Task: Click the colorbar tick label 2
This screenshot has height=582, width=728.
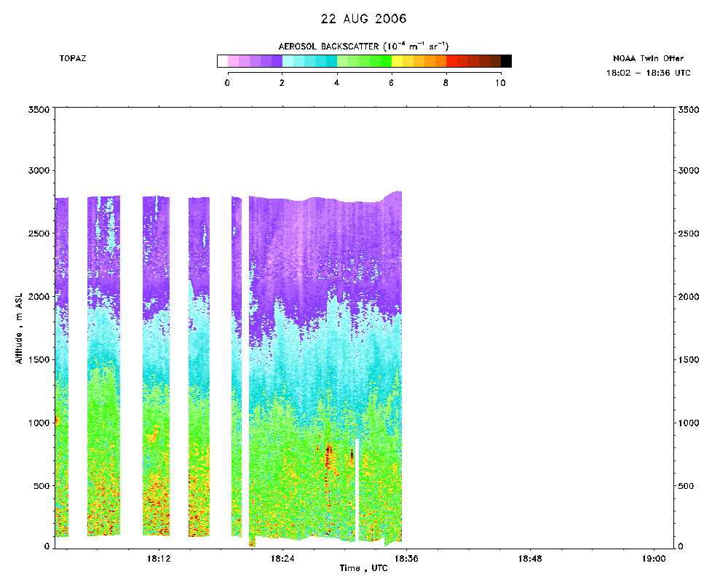Action: (x=282, y=83)
